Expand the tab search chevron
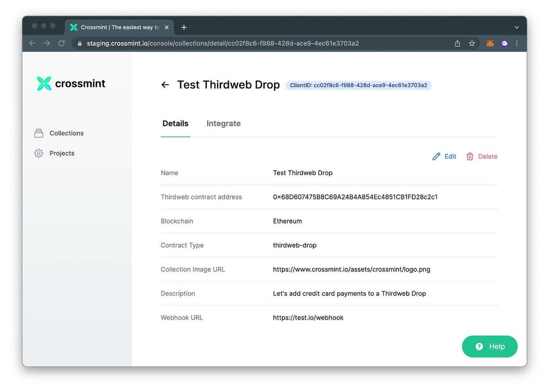Screen dimensions: 556x392 pos(517,27)
